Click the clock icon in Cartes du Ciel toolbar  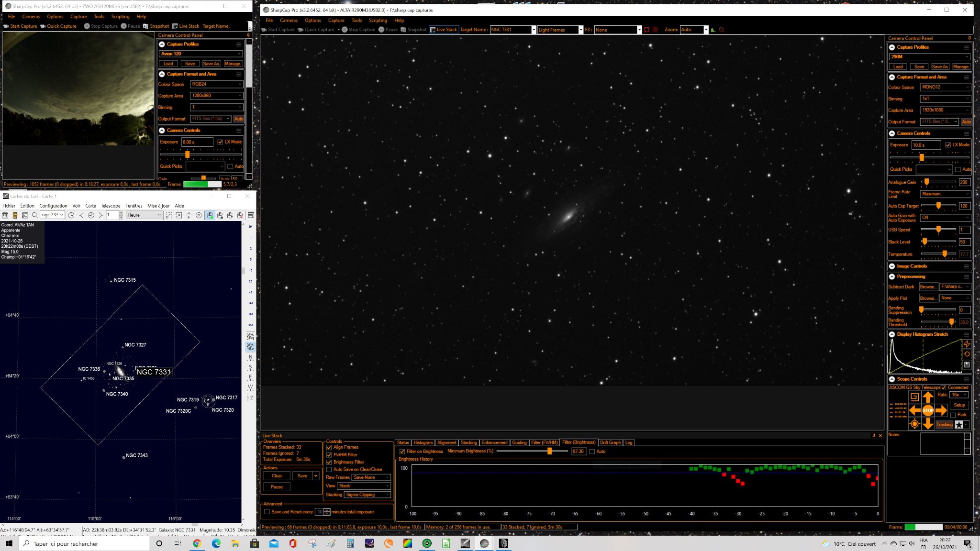pyautogui.click(x=71, y=215)
